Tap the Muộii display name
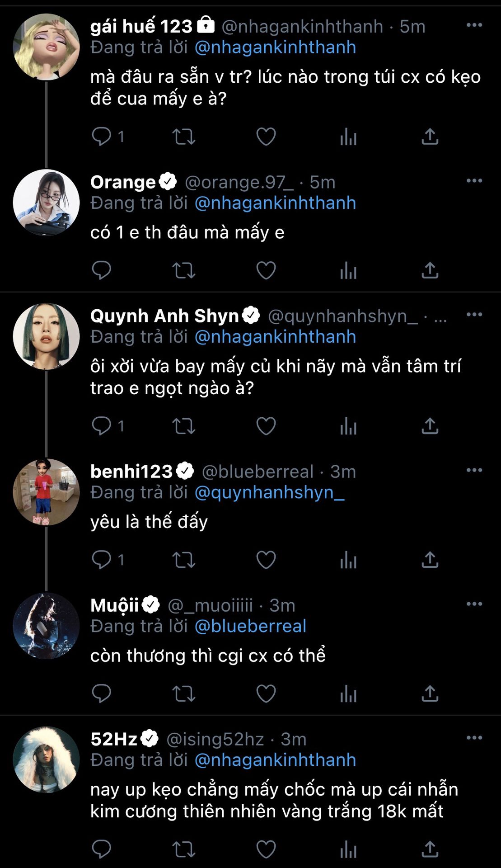 pos(114,605)
